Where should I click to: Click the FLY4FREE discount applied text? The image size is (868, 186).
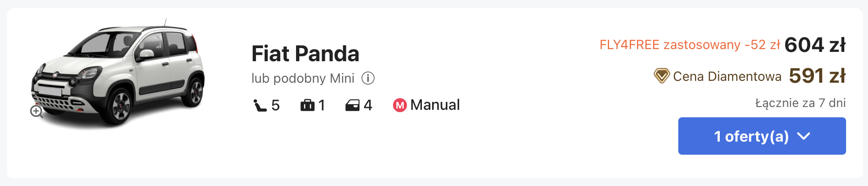pos(690,45)
